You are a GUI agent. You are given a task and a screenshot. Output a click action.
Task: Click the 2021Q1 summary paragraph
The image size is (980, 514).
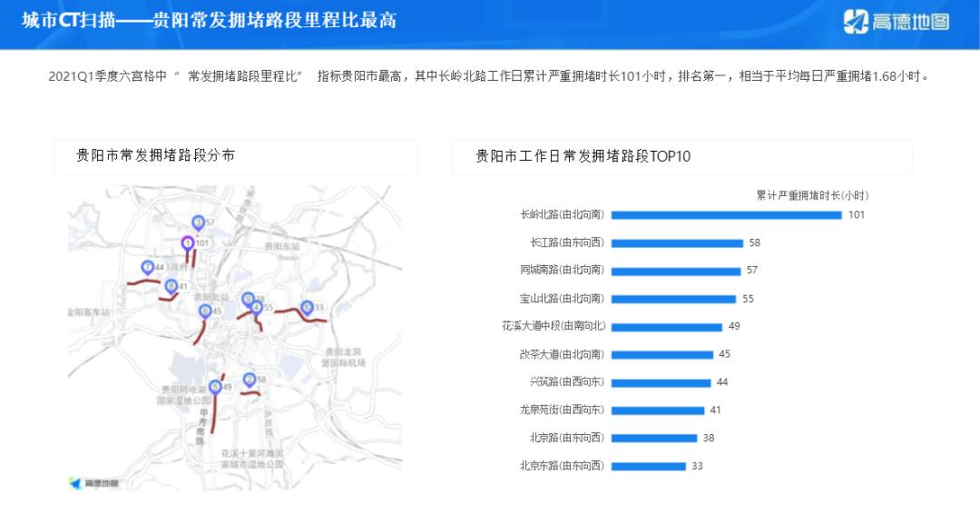[x=489, y=76]
